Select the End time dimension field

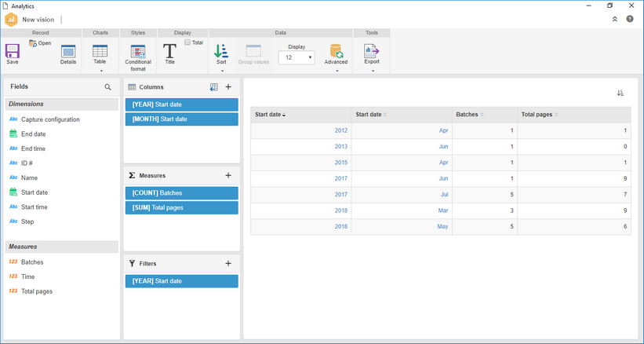pyautogui.click(x=33, y=148)
